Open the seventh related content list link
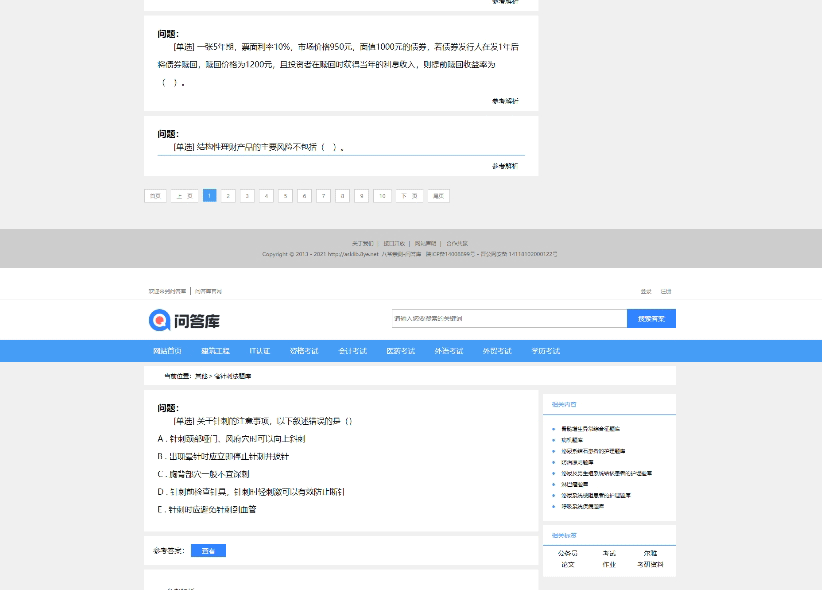Image resolution: width=822 pixels, height=590 pixels. coord(596,495)
